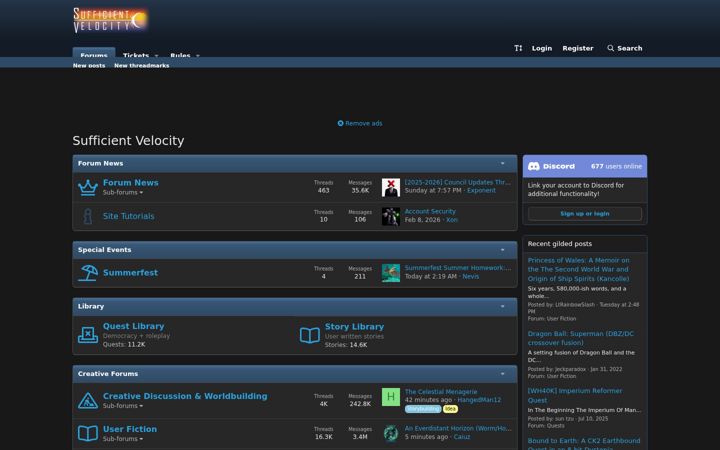The image size is (720, 450).
Task: Select the Rules tab
Action: [180, 55]
